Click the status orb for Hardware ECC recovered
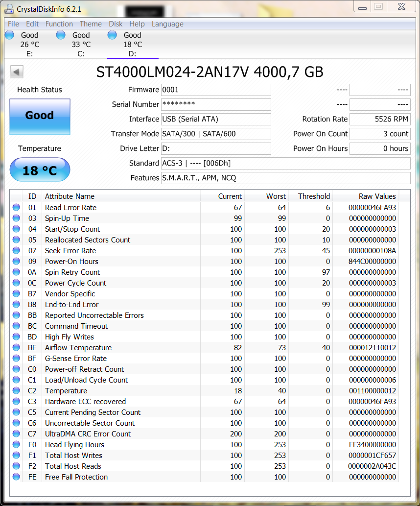This screenshot has width=420, height=506. pos(16,402)
